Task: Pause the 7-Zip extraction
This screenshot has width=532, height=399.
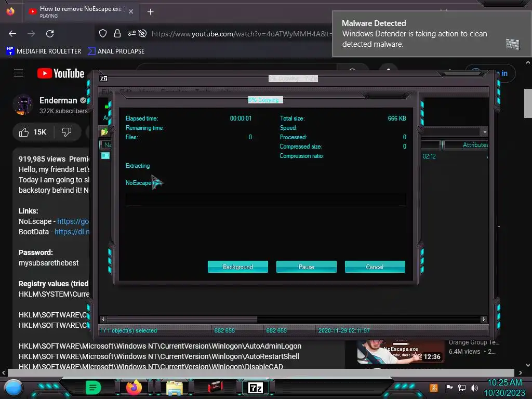Action: (306, 267)
